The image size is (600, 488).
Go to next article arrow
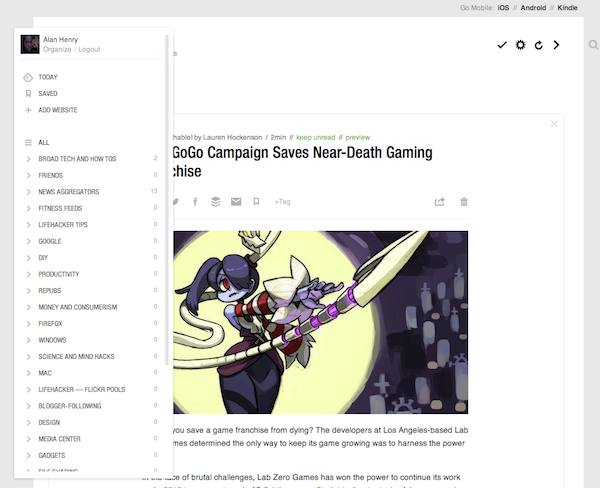(x=556, y=45)
